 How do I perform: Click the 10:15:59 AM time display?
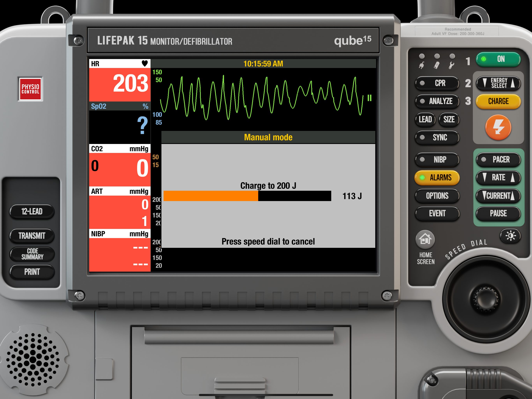point(263,64)
